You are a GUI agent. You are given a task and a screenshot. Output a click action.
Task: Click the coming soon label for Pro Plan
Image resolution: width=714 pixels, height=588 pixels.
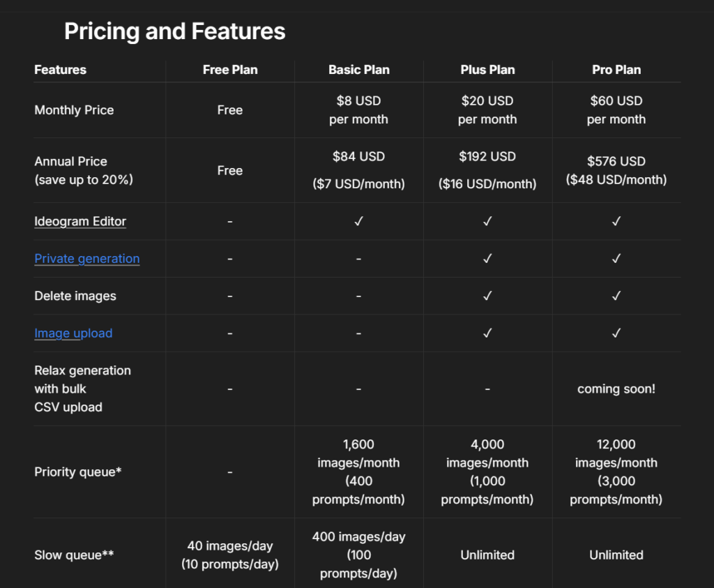pos(616,389)
